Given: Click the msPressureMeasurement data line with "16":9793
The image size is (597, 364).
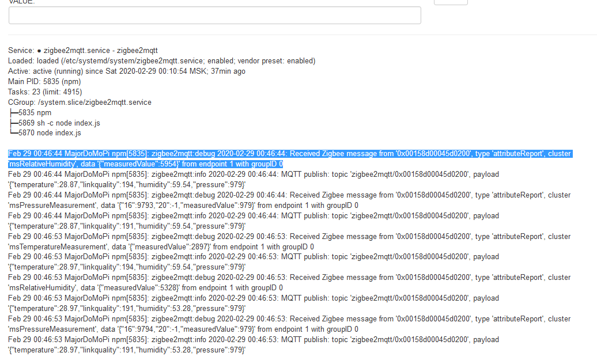Looking at the screenshot, I should pos(183,206).
